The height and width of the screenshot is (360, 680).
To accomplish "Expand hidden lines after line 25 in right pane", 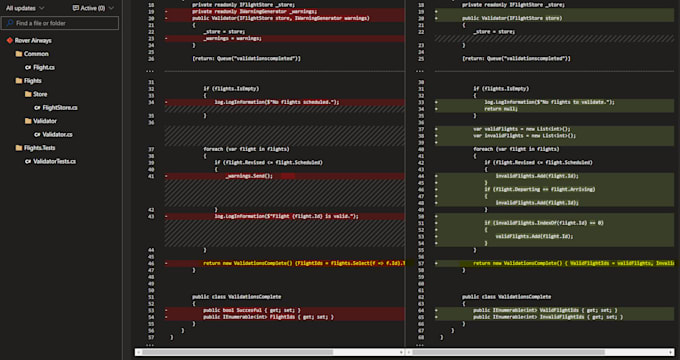I will [420, 71].
